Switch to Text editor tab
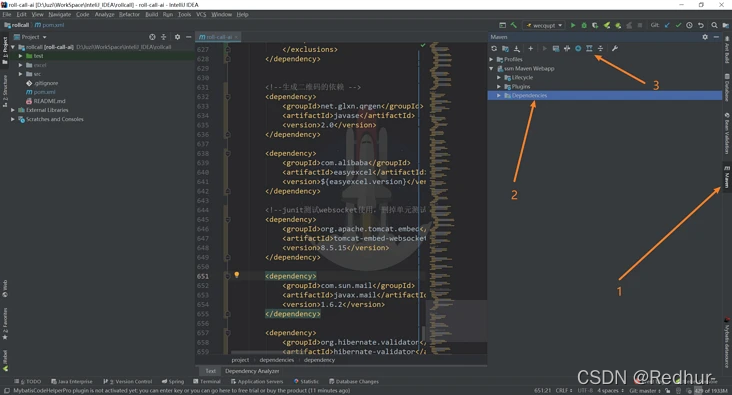The width and height of the screenshot is (732, 395). coord(211,371)
